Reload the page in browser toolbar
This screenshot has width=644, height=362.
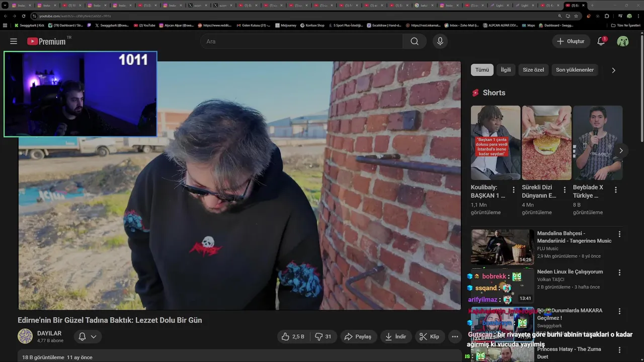pos(23,16)
